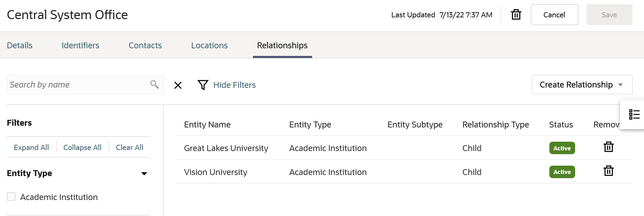The height and width of the screenshot is (216, 644).
Task: Click the Save button
Action: coord(609,15)
